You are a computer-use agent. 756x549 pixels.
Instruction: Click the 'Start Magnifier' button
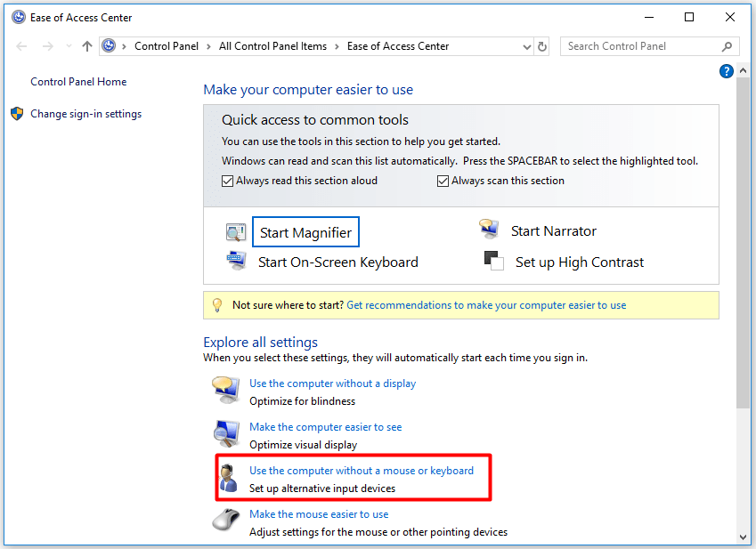(305, 230)
